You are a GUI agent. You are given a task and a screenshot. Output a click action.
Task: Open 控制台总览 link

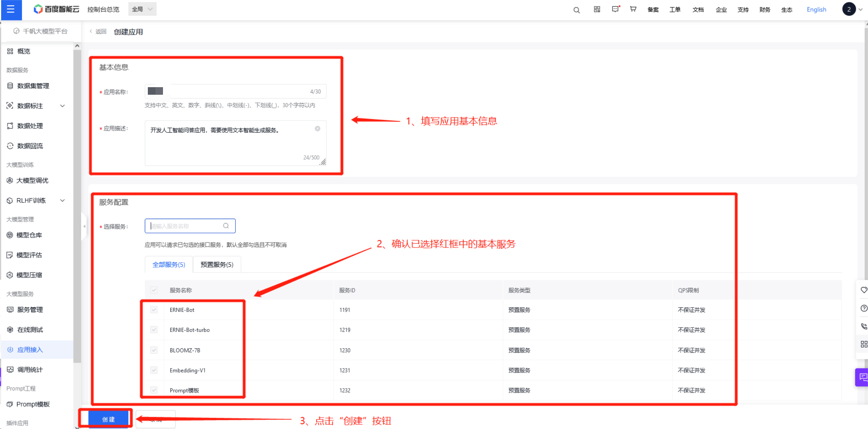(103, 9)
